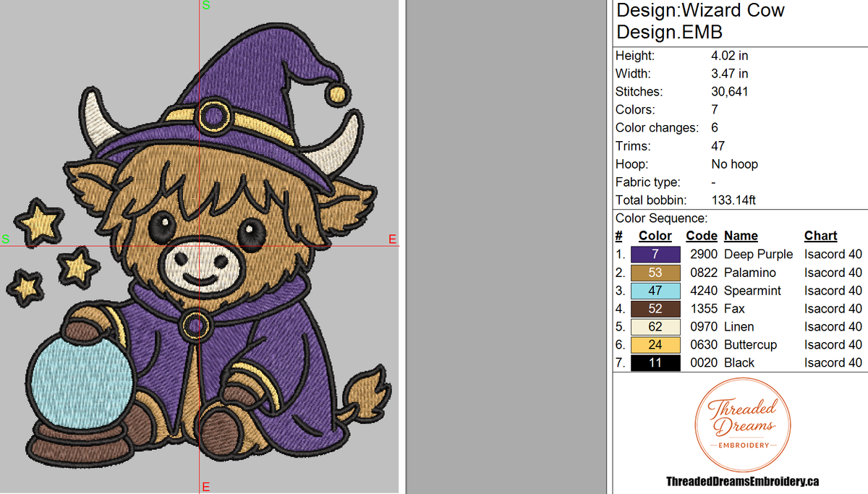Click the Threaded Dreams Embroidery circular logo
868x494 pixels.
click(742, 426)
